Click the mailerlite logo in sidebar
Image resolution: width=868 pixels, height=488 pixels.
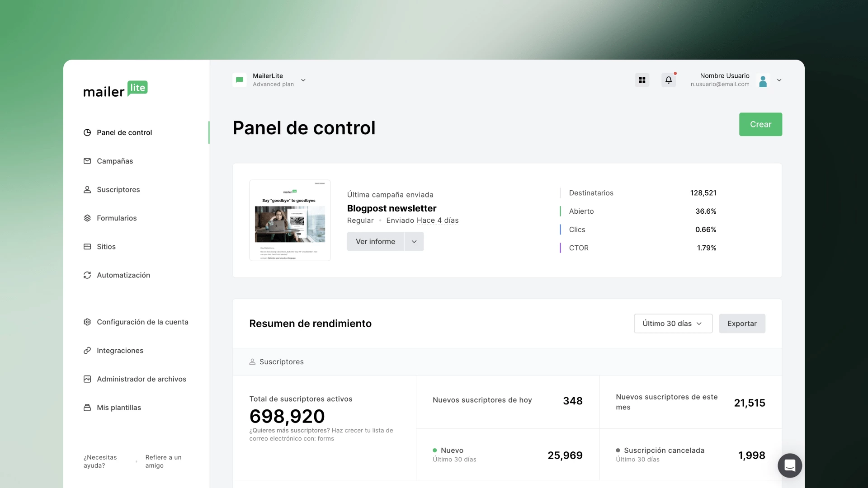[x=116, y=89]
